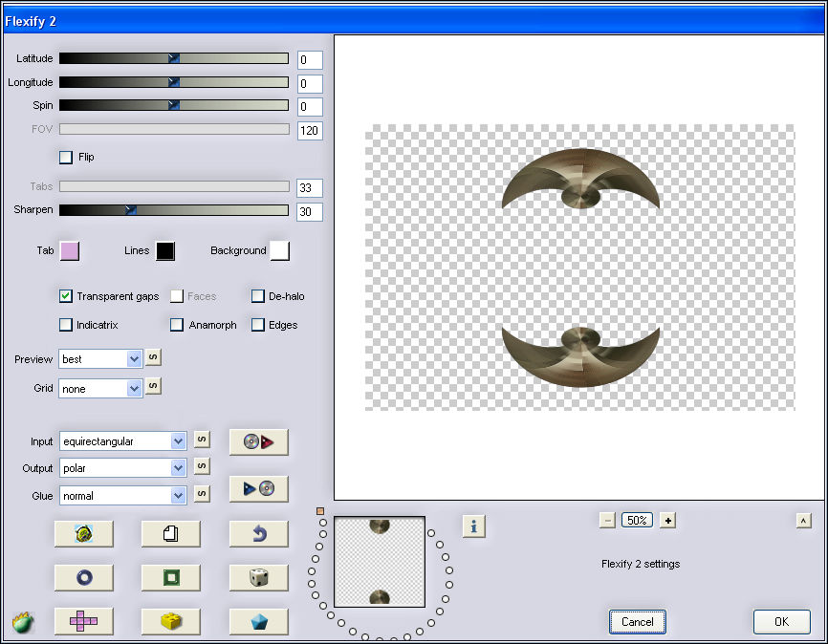Click the green square icon button
828x644 pixels.
170,577
